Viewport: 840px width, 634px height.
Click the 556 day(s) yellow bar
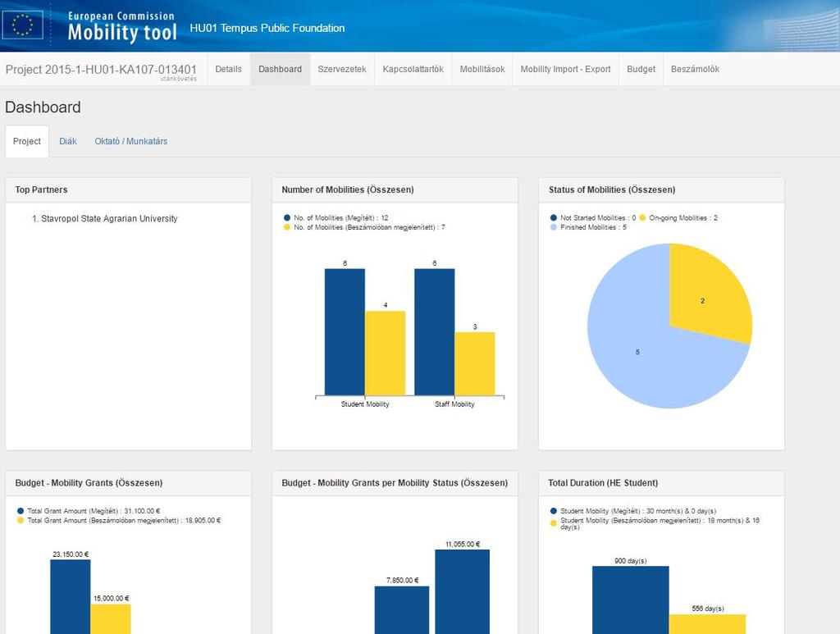click(x=707, y=624)
